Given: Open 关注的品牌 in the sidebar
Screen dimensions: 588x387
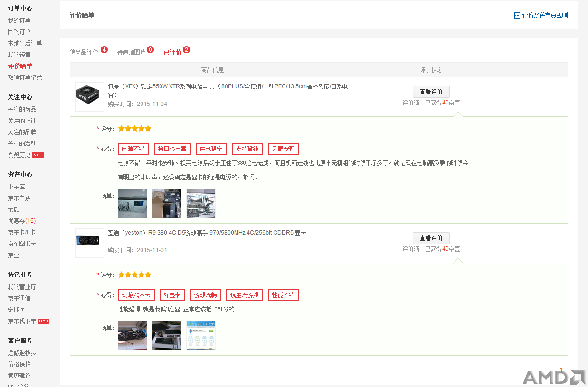Looking at the screenshot, I should pos(22,132).
